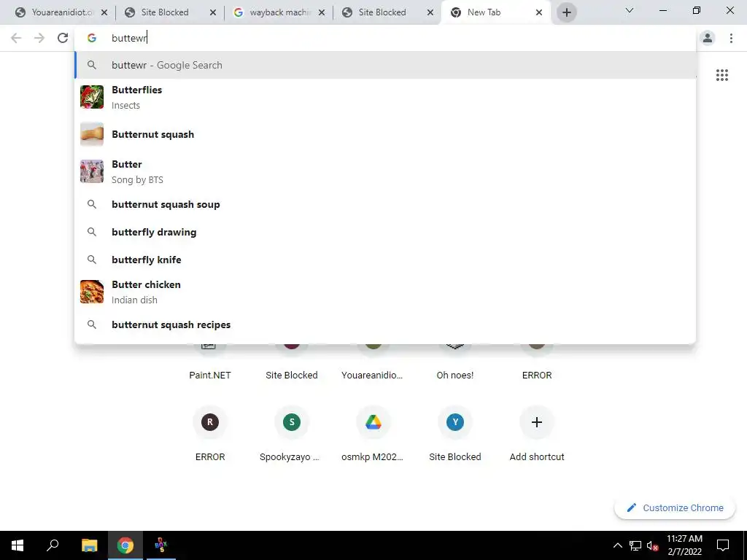Choose the butternut squash soup suggestion
The height and width of the screenshot is (560, 747).
pyautogui.click(x=385, y=204)
